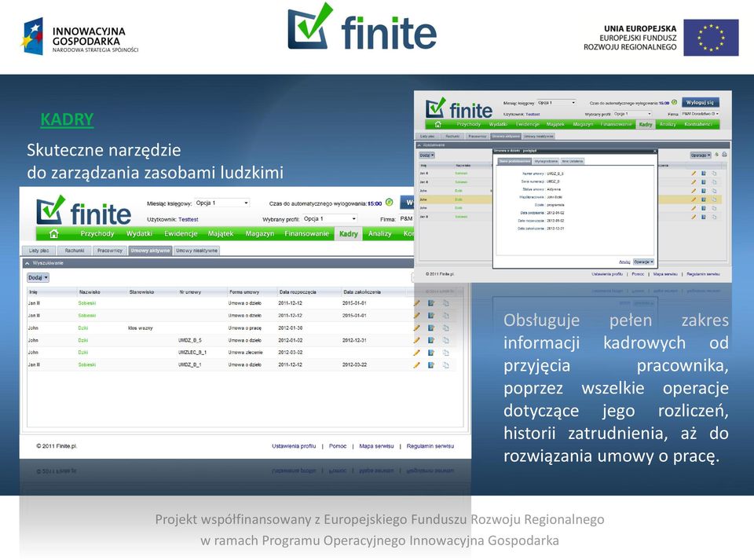The image size is (754, 560).
Task: Click preview icon on the highlighted yellow row
Action: [704, 199]
